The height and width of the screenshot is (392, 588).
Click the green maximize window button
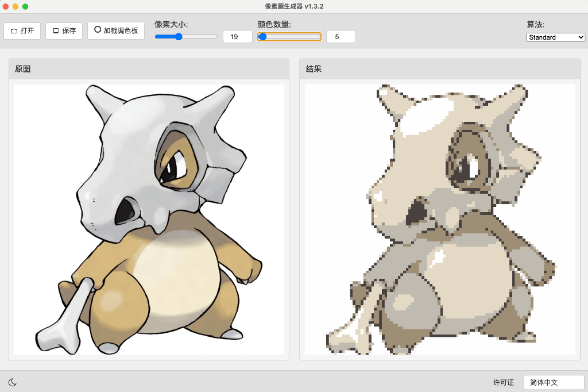point(25,6)
